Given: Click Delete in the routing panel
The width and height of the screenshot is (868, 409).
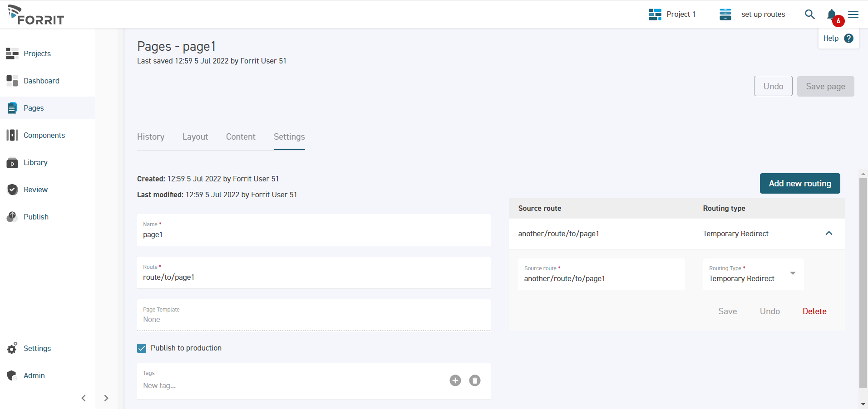Looking at the screenshot, I should click(814, 312).
